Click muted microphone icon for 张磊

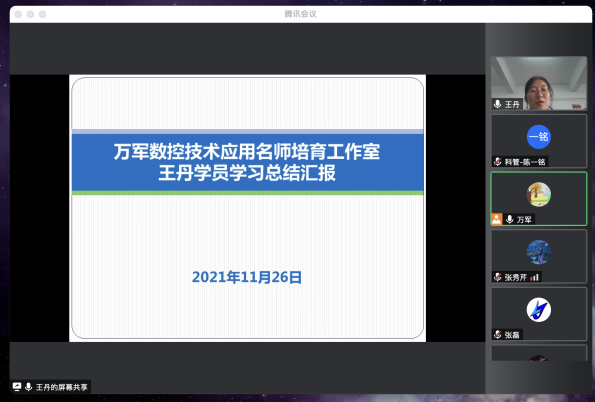pyautogui.click(x=497, y=334)
